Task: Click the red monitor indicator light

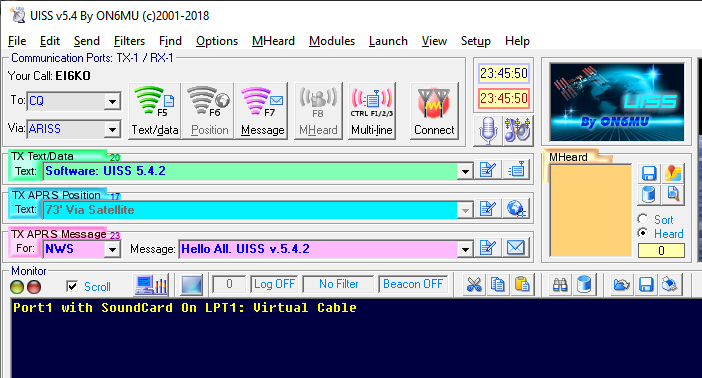Action: point(34,287)
